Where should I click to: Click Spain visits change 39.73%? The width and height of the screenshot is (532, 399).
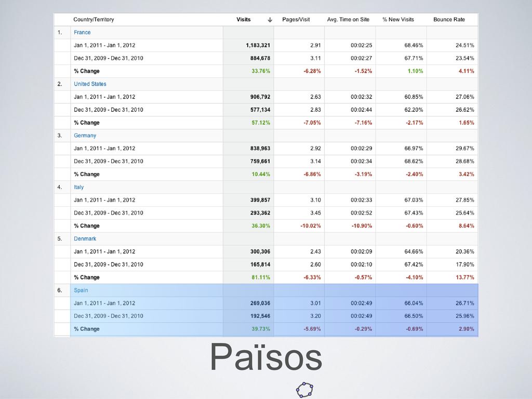tap(261, 329)
